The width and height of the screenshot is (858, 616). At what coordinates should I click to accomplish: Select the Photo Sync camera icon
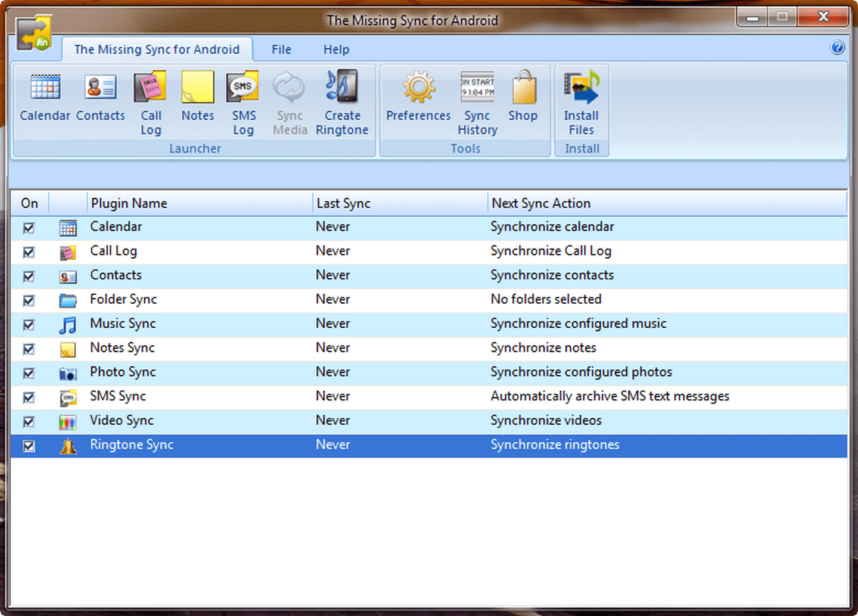(68, 374)
